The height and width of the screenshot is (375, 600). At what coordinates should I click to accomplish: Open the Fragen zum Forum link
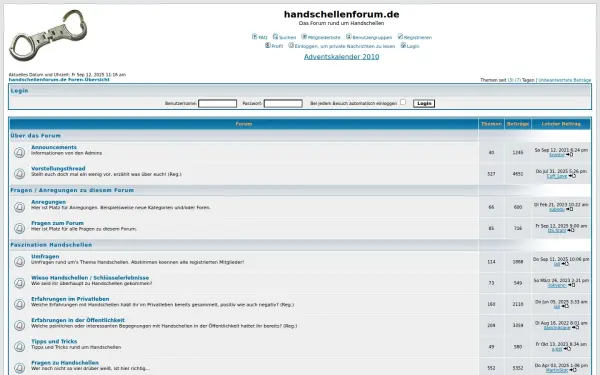57,223
